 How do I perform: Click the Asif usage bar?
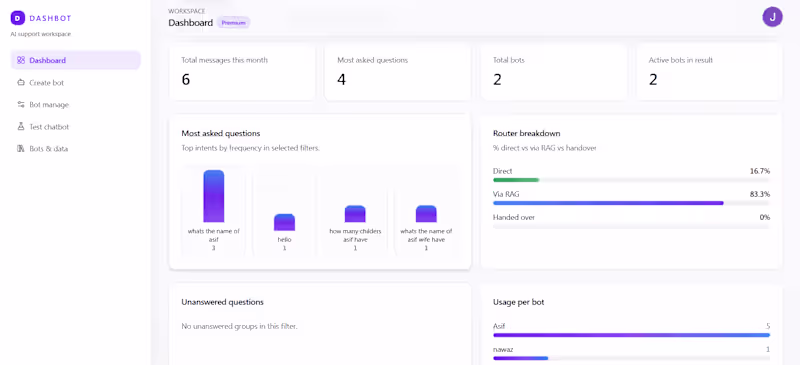pyautogui.click(x=632, y=335)
